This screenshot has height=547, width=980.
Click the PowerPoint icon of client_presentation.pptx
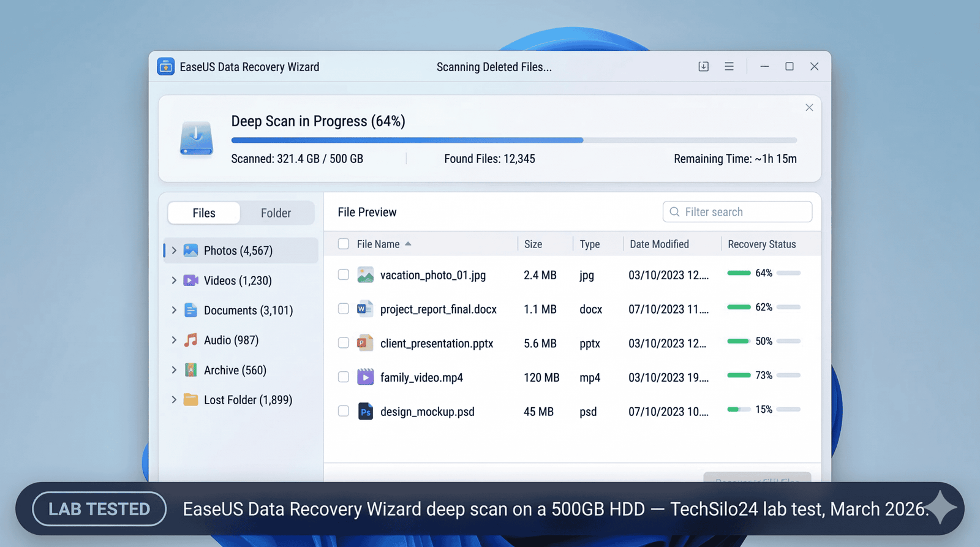[x=365, y=343]
